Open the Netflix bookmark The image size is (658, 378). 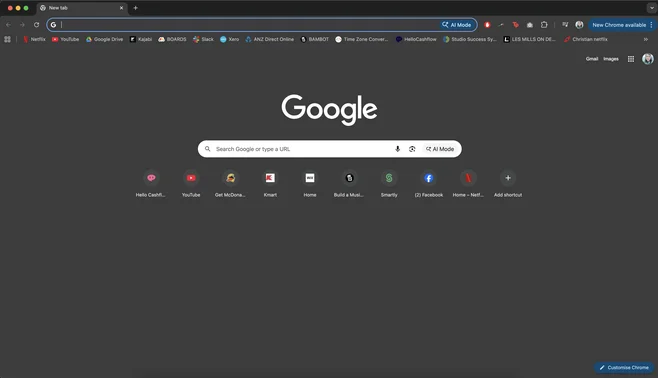click(x=34, y=39)
